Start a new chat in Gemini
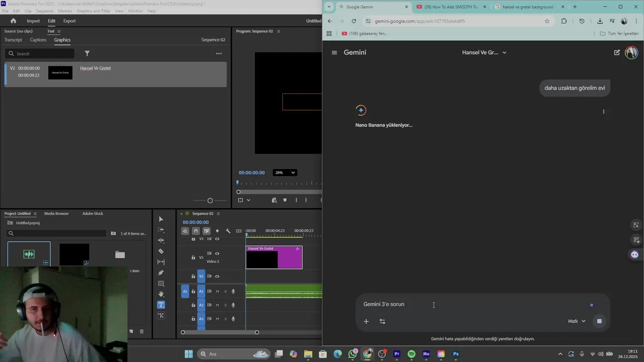The width and height of the screenshot is (644, 362). 617,52
